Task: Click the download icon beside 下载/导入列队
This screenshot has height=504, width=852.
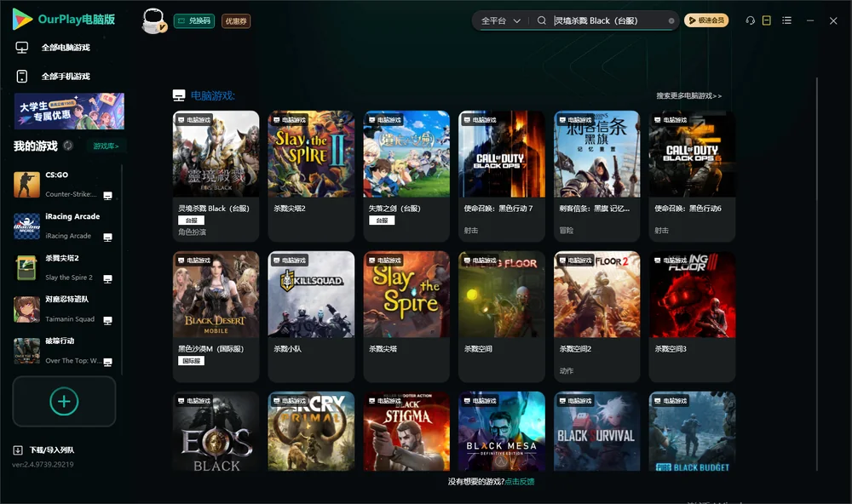Action: [x=18, y=450]
